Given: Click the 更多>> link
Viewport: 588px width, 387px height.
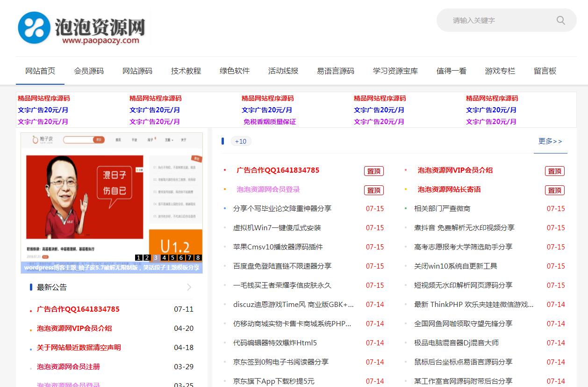Looking at the screenshot, I should point(550,141).
